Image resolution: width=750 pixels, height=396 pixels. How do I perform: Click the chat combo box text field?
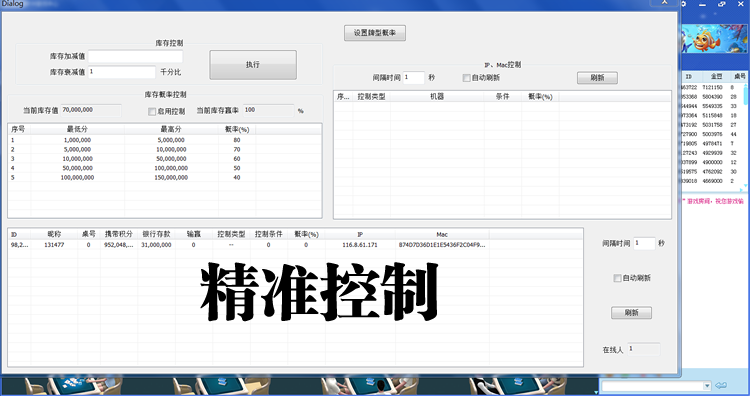click(x=652, y=385)
